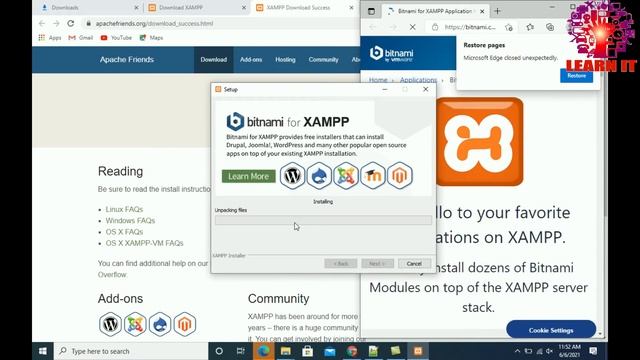Open Community menu on Apache Friends
The width and height of the screenshot is (640, 360).
click(324, 60)
